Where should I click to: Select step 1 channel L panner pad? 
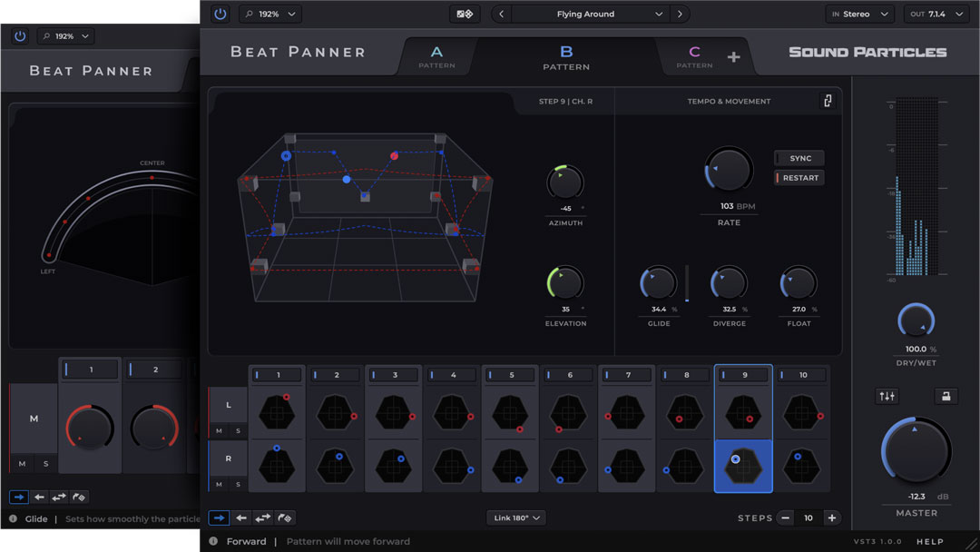277,412
